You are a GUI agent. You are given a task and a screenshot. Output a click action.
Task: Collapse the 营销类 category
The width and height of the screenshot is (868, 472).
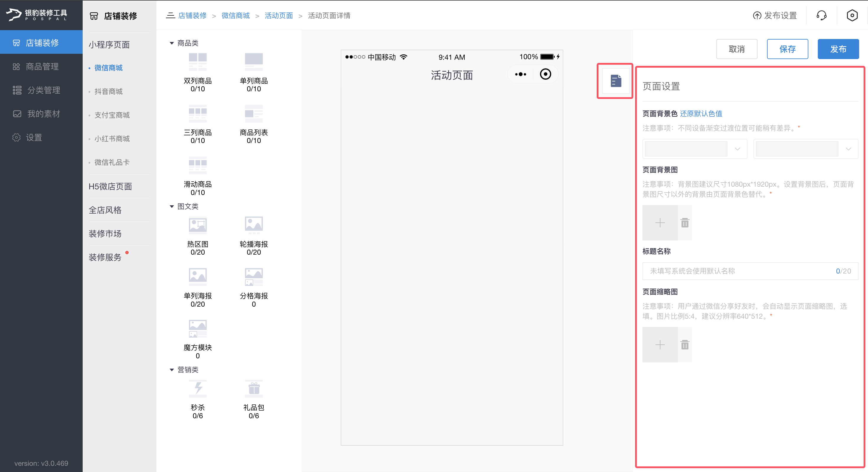click(172, 370)
